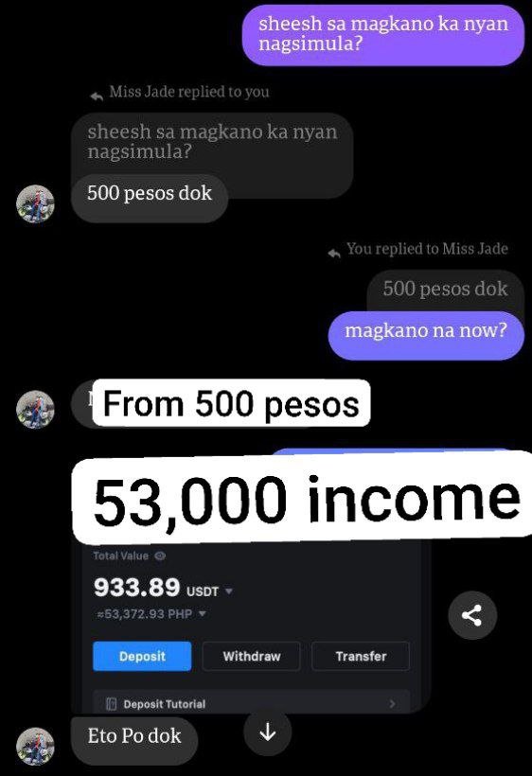
Task: Select the 'Eto Po dok' message bubble
Action: 134,741
